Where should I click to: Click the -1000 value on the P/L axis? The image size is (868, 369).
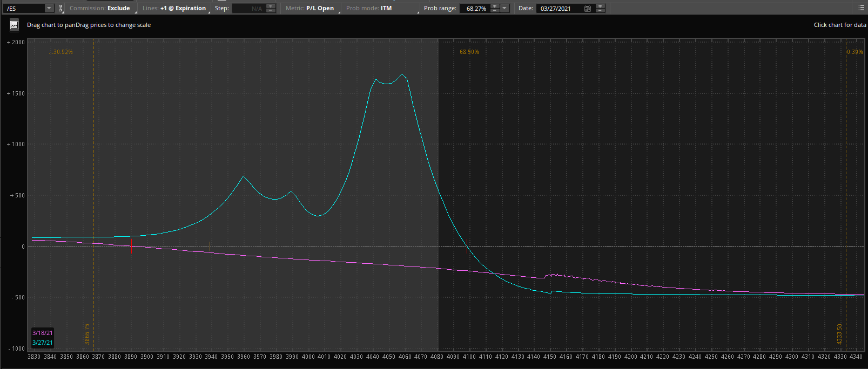[16, 348]
